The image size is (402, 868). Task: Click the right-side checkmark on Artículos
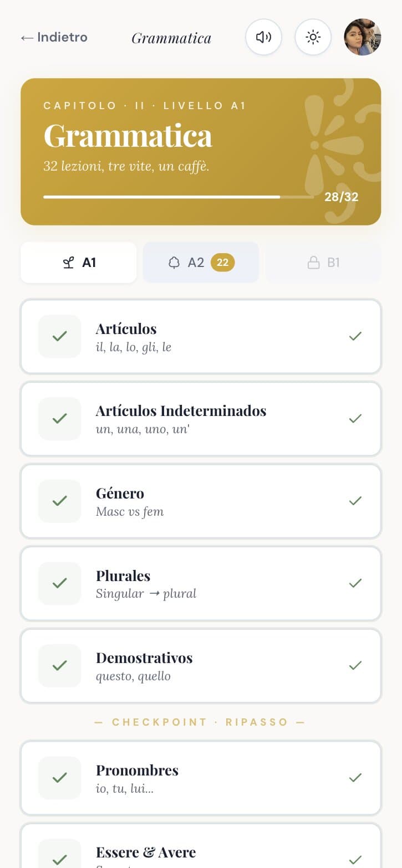point(355,336)
